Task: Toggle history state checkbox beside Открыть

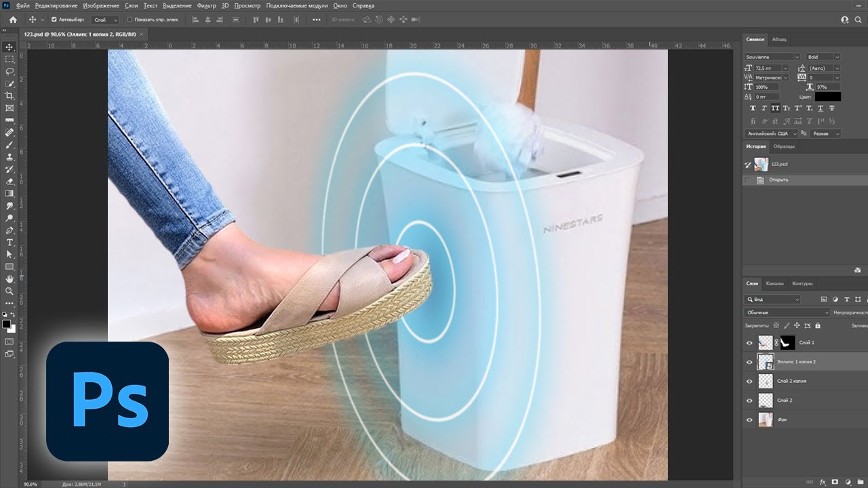Action: [748, 180]
